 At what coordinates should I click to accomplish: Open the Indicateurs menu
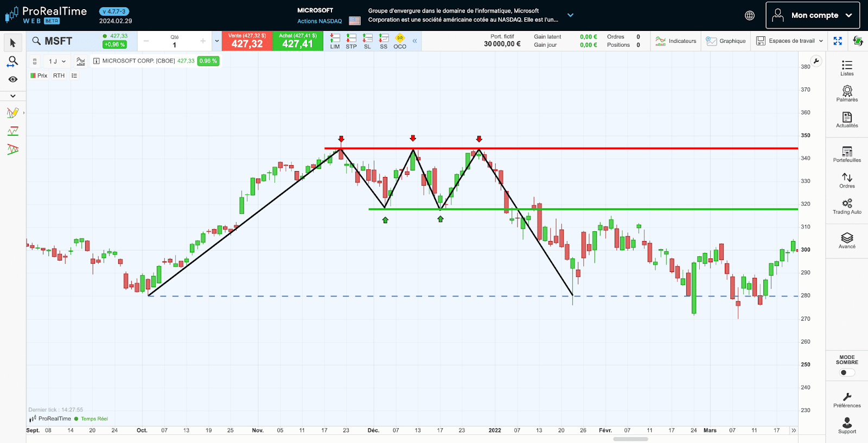(676, 41)
